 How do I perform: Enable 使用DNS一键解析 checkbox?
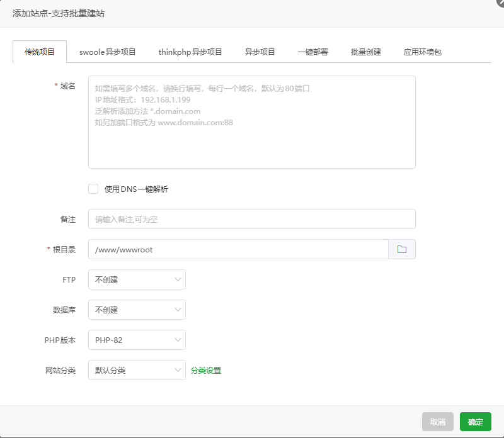(93, 189)
